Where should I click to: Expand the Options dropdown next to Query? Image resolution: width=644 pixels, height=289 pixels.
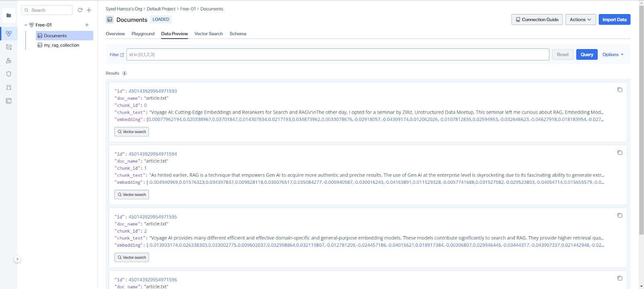click(x=613, y=54)
